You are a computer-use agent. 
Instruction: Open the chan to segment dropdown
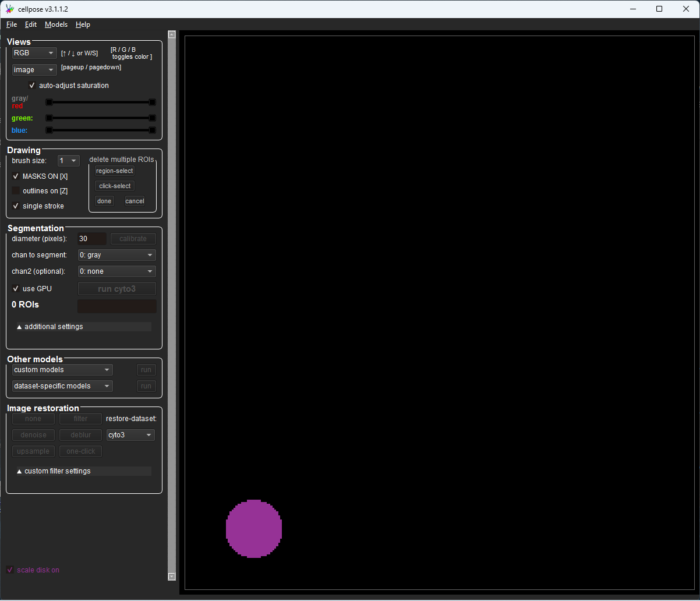[116, 255]
